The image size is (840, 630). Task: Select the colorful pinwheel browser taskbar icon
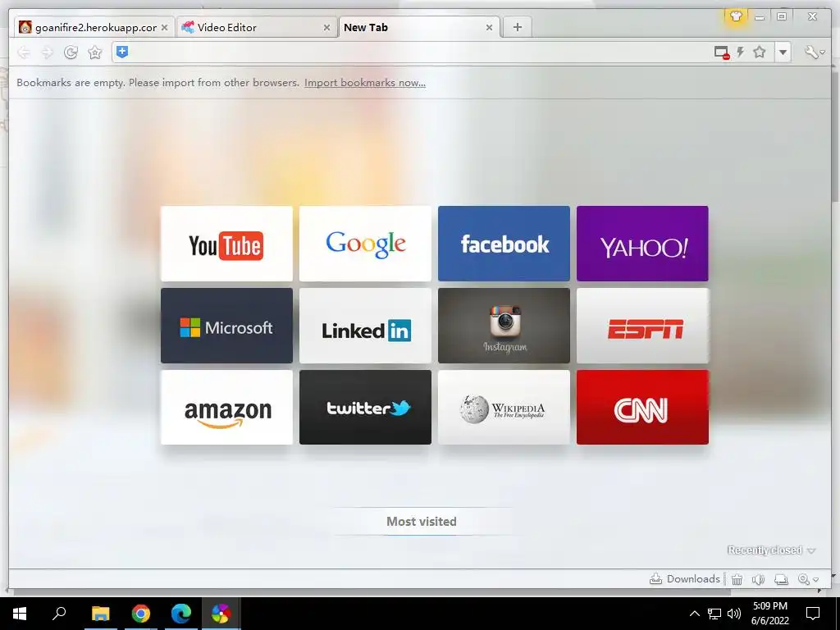coord(221,614)
